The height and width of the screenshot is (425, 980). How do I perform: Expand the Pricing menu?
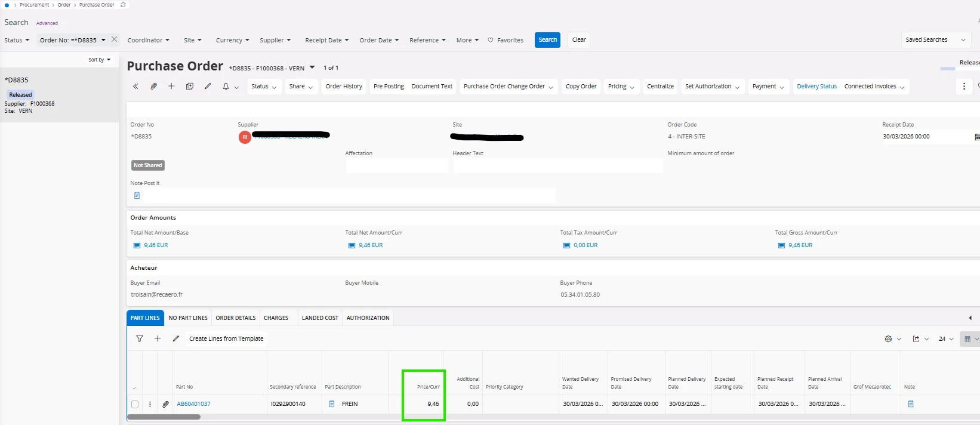(x=621, y=87)
